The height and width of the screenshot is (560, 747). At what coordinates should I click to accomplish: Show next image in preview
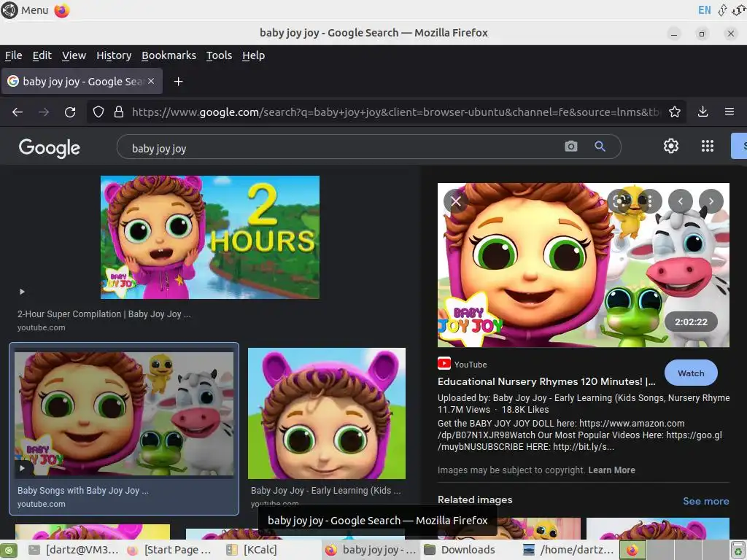(711, 201)
